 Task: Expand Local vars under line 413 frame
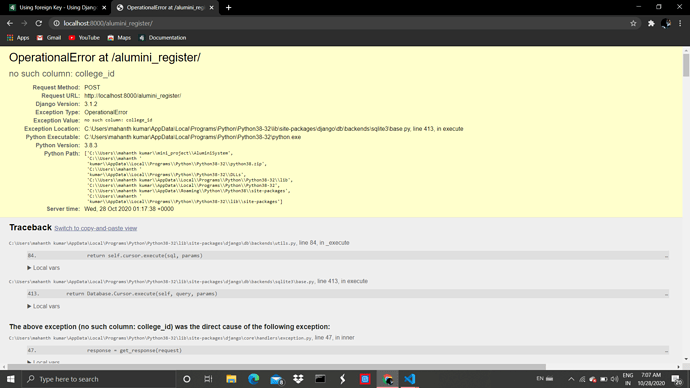click(x=44, y=306)
